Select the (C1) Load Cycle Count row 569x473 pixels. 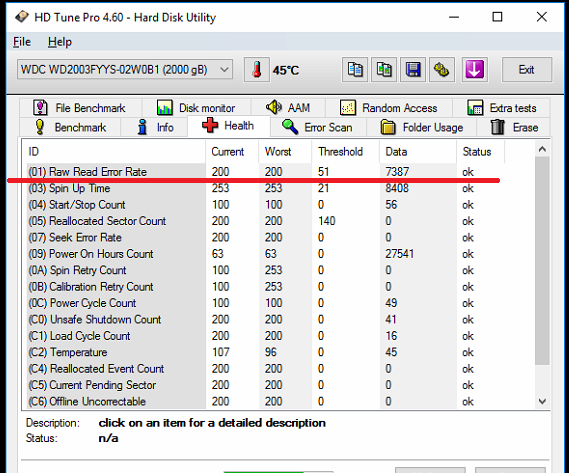pyautogui.click(x=266, y=336)
